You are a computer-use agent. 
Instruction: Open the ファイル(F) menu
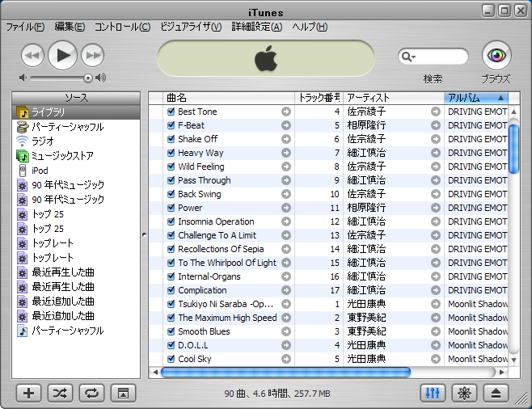click(x=25, y=27)
